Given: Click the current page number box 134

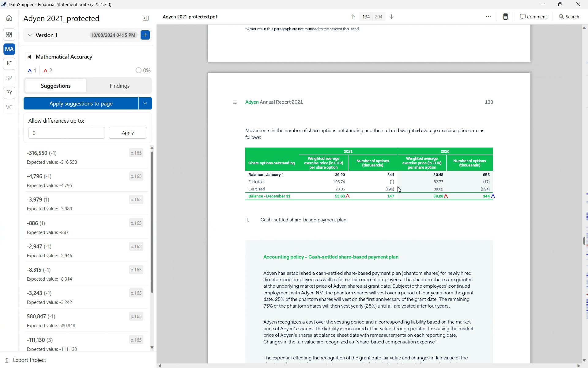Looking at the screenshot, I should [x=366, y=17].
